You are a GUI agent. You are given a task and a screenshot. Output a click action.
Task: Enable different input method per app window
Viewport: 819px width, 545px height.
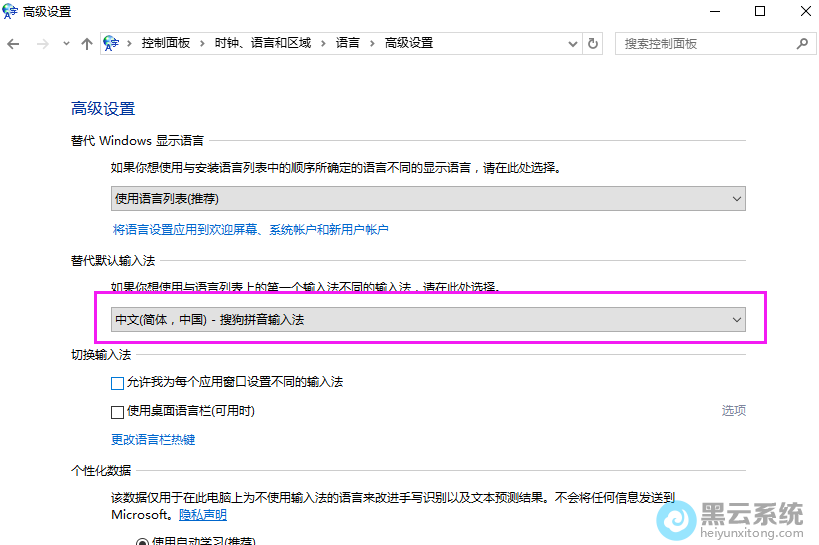(117, 383)
